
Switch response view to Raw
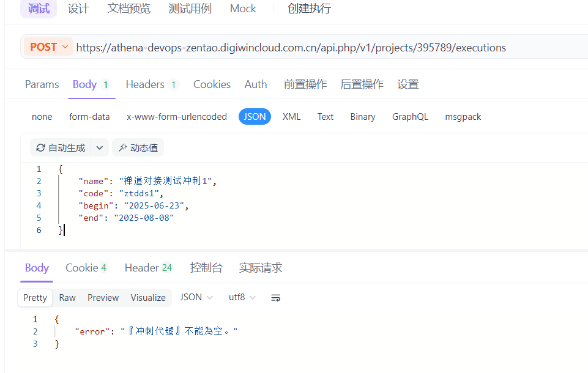[x=67, y=297]
